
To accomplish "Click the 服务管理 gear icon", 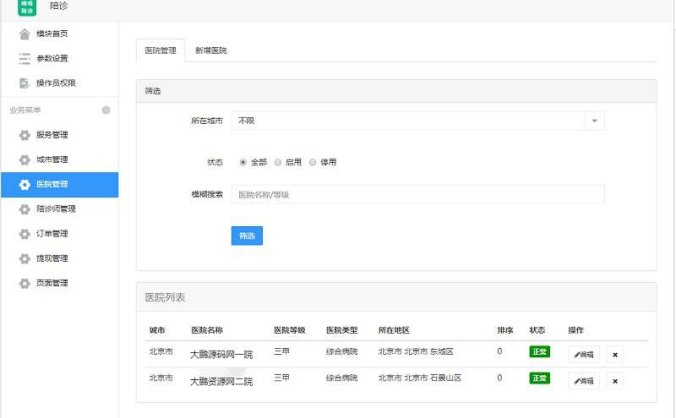I will 25,135.
